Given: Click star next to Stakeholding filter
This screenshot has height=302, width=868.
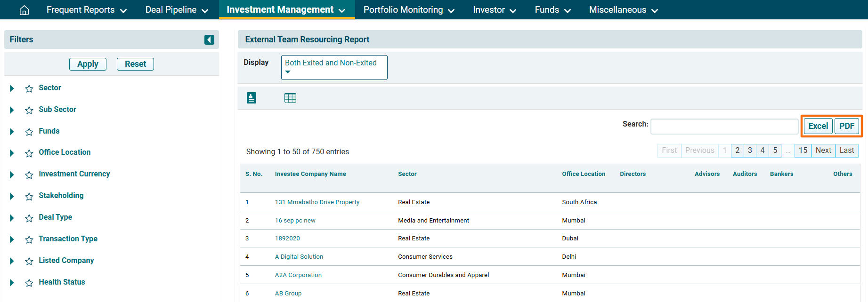Looking at the screenshot, I should [x=29, y=196].
